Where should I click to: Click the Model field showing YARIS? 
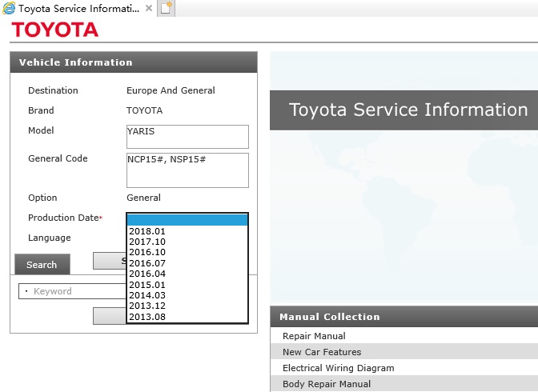pyautogui.click(x=187, y=137)
